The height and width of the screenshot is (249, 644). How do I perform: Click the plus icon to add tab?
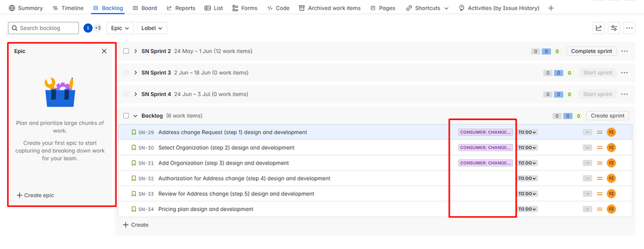click(551, 8)
